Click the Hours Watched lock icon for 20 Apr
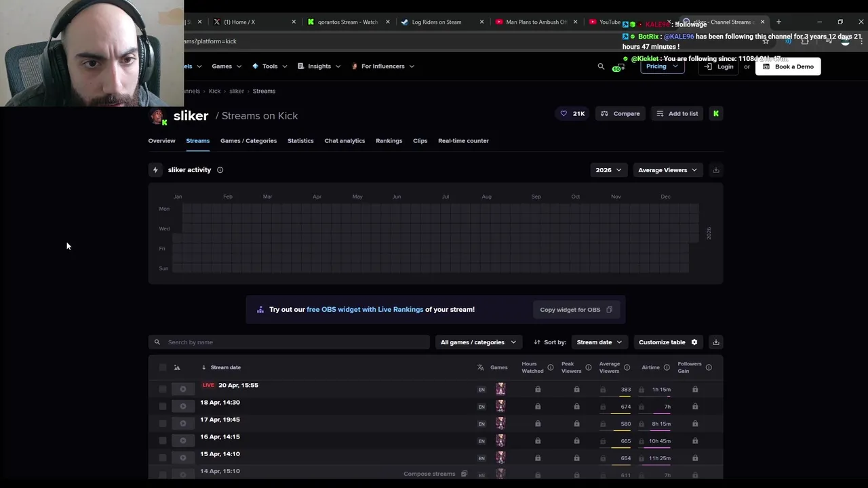Viewport: 868px width, 488px height. 538,390
